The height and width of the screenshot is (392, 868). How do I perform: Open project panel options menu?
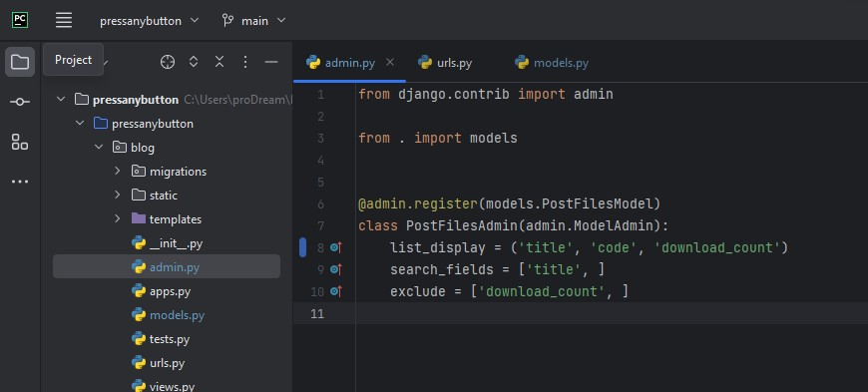coord(245,62)
